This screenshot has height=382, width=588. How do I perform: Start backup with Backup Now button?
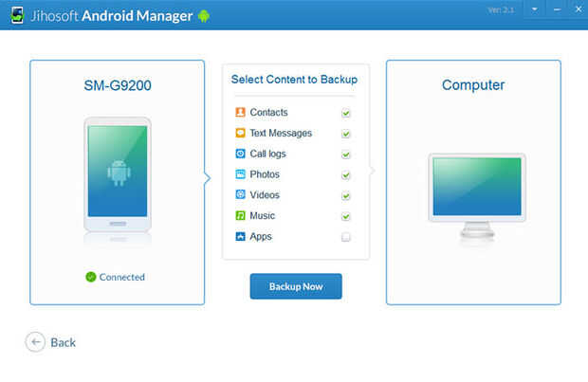coord(296,286)
